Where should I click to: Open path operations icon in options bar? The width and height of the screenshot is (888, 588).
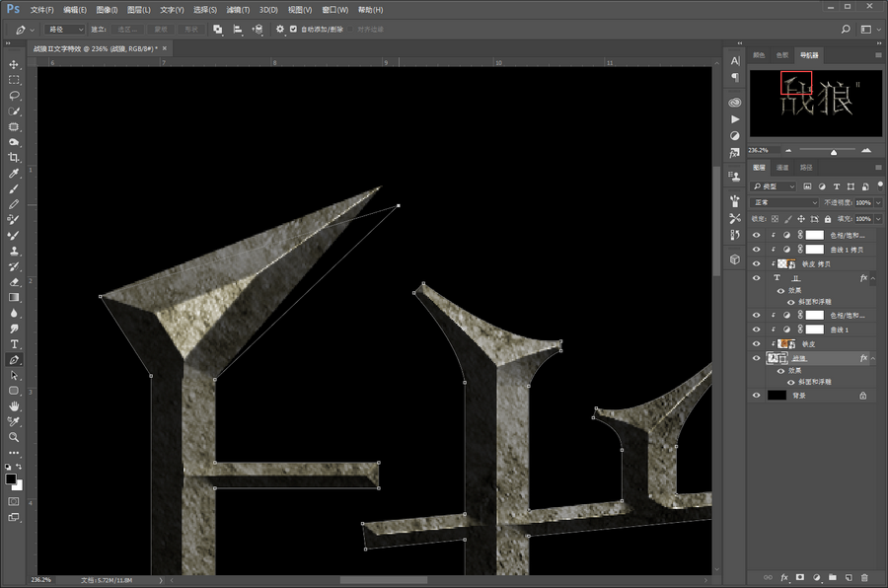point(218,30)
